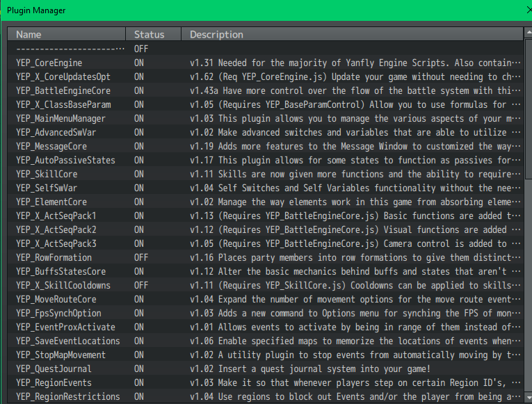Image resolution: width=532 pixels, height=404 pixels.
Task: Click ON status of YEP_BuffsStatesCore
Action: click(139, 271)
